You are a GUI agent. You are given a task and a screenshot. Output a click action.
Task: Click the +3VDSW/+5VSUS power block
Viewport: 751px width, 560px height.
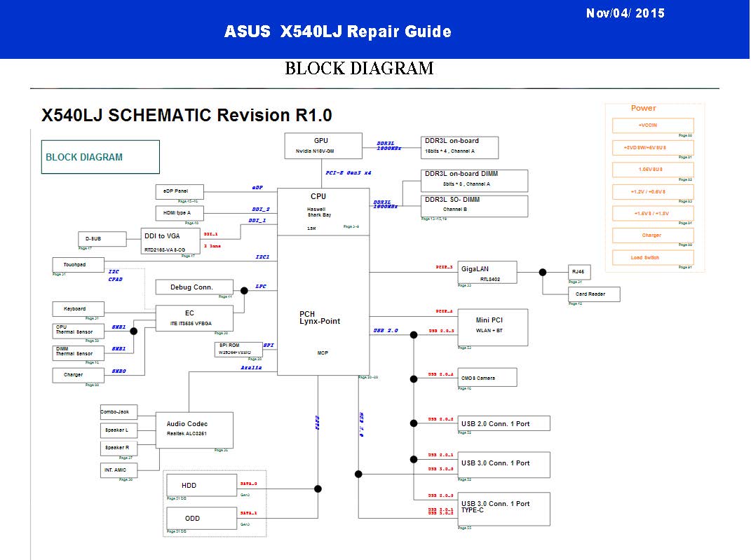point(653,147)
